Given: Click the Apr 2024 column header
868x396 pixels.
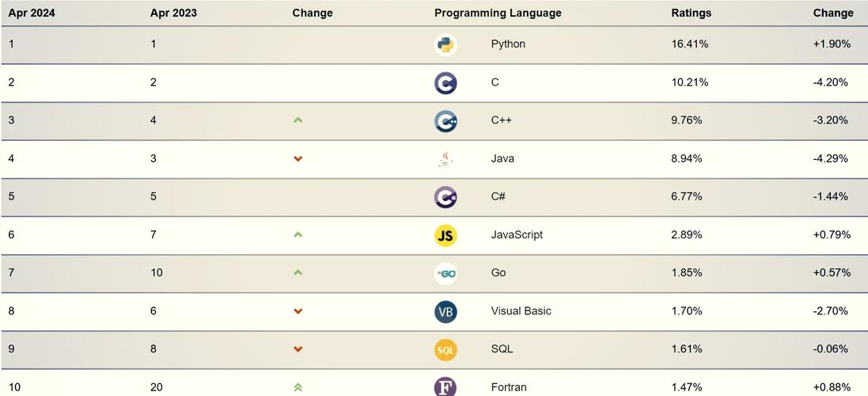Looking at the screenshot, I should [32, 13].
